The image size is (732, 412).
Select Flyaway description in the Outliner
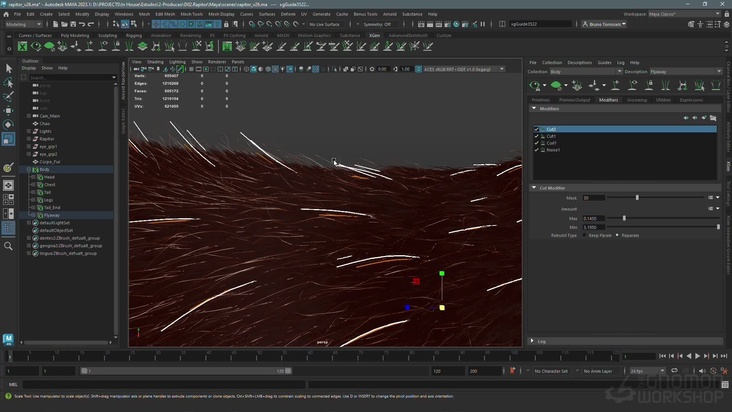52,214
